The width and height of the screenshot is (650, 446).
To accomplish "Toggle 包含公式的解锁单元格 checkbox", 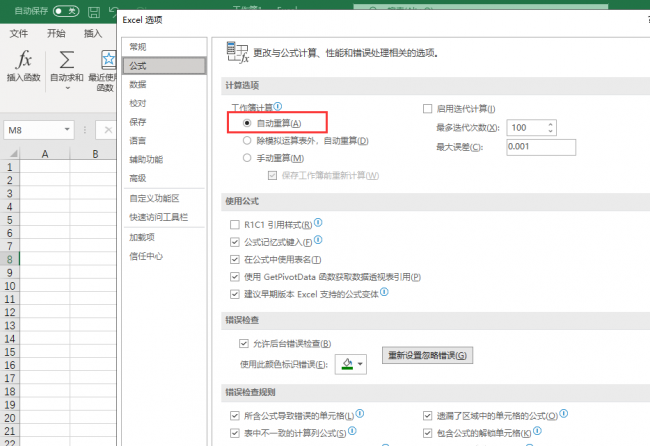I will coord(427,433).
